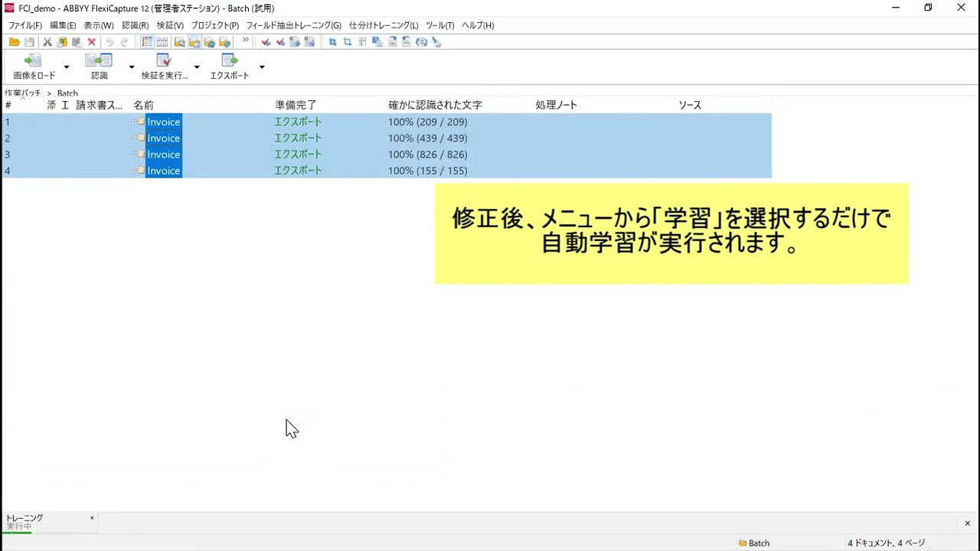Click the Undo arrow icon
Screen dimensions: 980x551
pos(109,42)
